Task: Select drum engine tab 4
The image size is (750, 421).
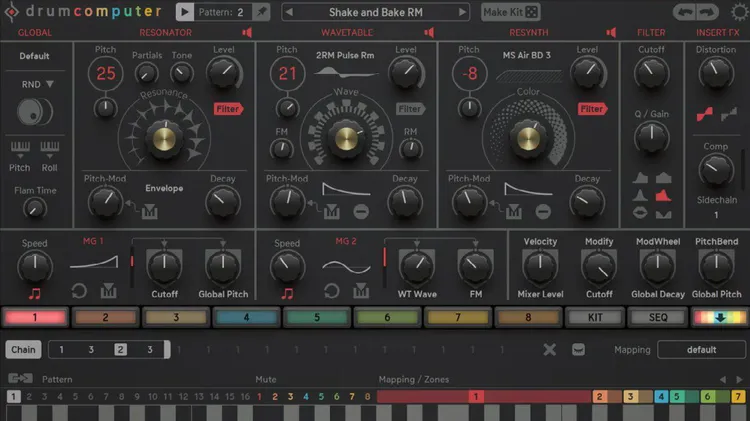Action: coord(246,317)
